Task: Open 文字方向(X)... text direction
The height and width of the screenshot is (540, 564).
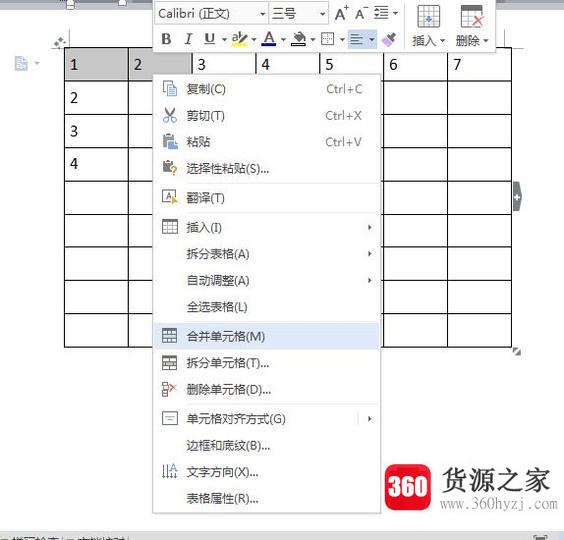Action: (x=267, y=472)
